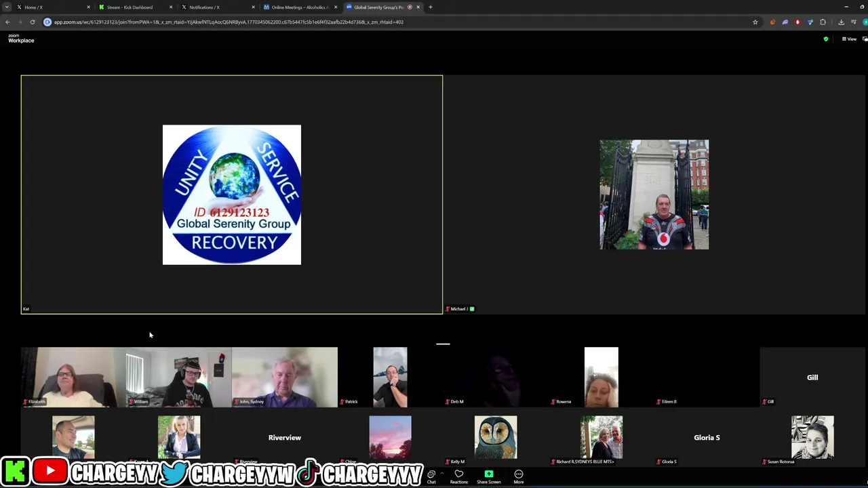Select Kelly M's owl avatar tile

point(496,438)
